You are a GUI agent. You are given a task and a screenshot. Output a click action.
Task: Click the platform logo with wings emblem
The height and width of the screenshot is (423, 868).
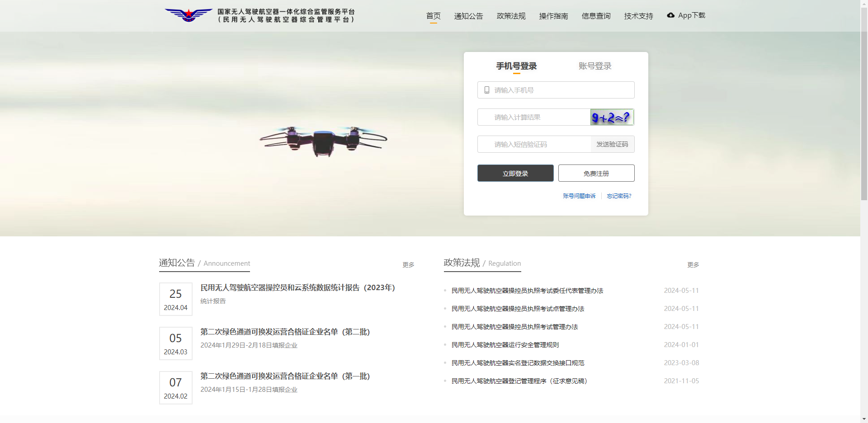click(189, 14)
